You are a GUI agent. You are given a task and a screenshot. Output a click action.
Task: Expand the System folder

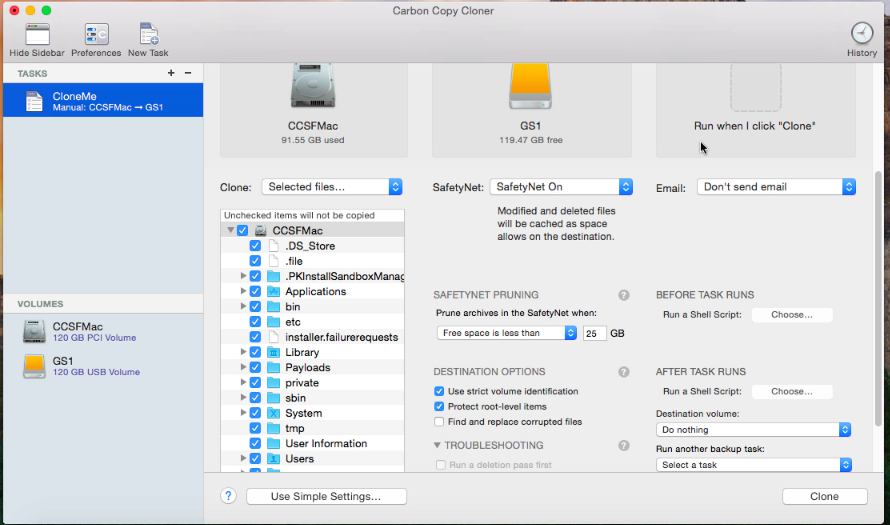[x=243, y=413]
